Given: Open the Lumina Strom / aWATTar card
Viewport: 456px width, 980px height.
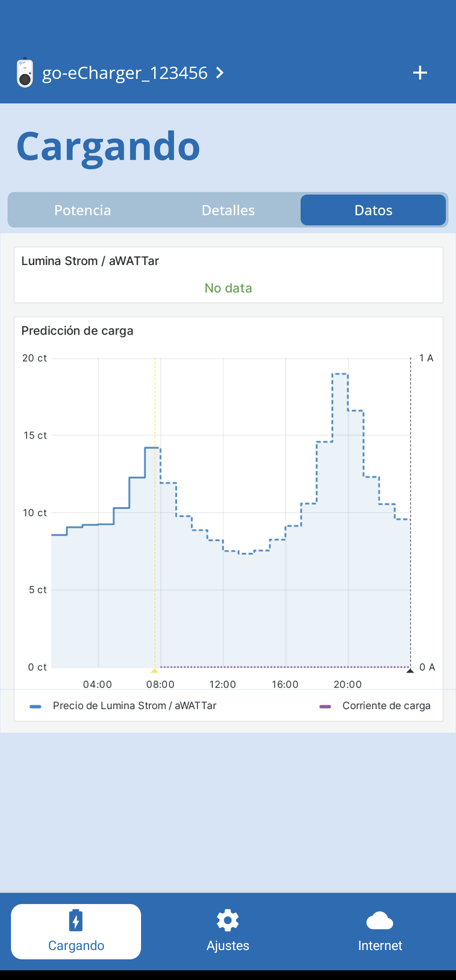Looking at the screenshot, I should (x=228, y=275).
